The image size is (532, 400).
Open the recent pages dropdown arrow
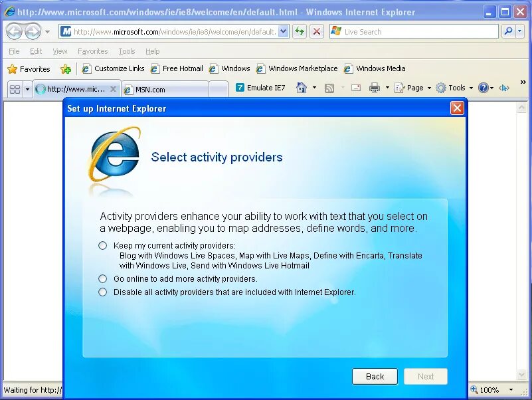tap(48, 32)
